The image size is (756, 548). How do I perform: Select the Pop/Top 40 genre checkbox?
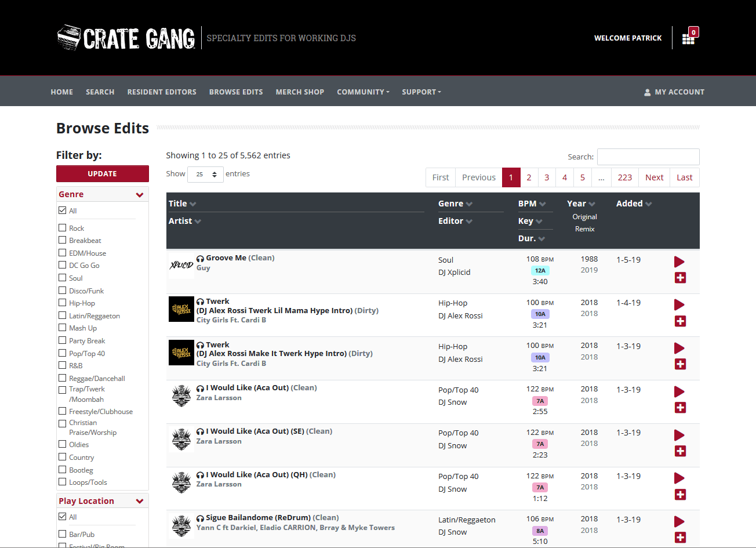coord(62,353)
